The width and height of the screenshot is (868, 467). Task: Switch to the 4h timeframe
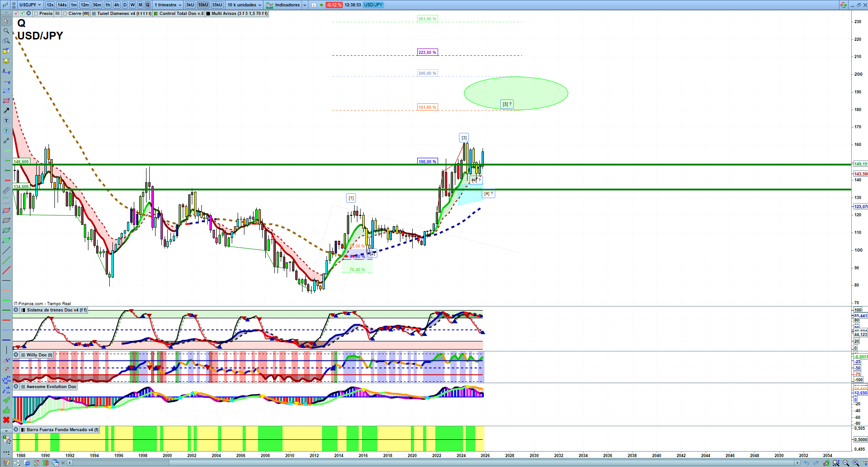click(117, 5)
